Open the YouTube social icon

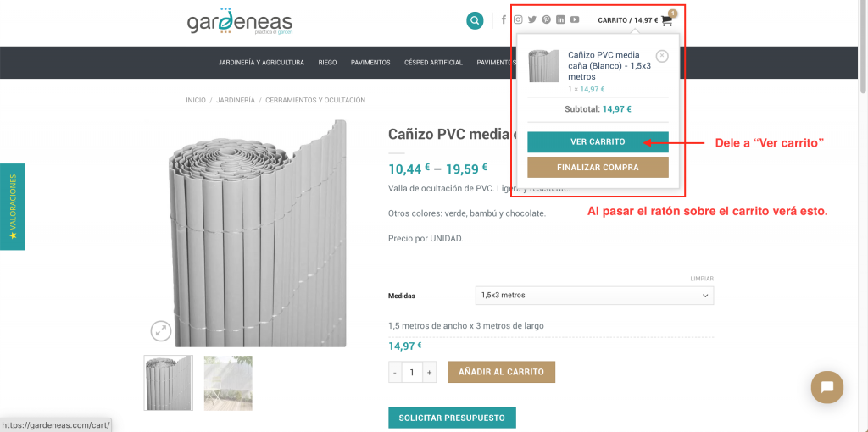click(x=575, y=20)
